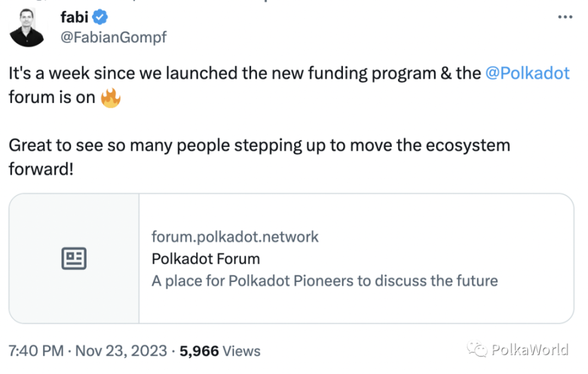The height and width of the screenshot is (374, 588).
Task: Open the Polkadot Forum card title
Action: click(x=205, y=258)
